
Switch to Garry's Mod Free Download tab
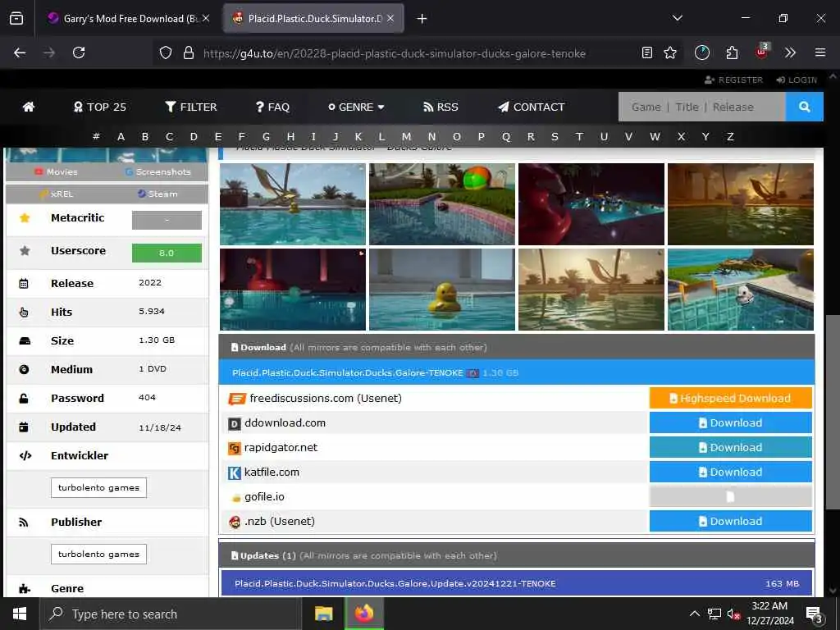tap(129, 18)
